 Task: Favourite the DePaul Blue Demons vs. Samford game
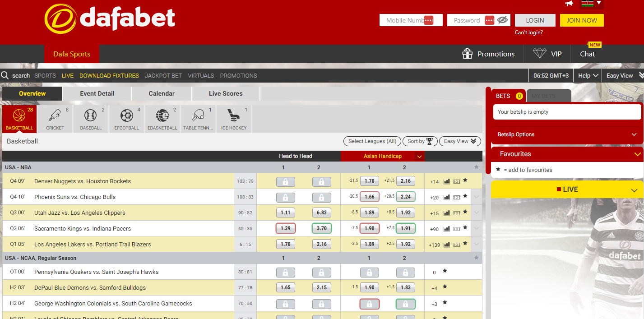point(445,287)
